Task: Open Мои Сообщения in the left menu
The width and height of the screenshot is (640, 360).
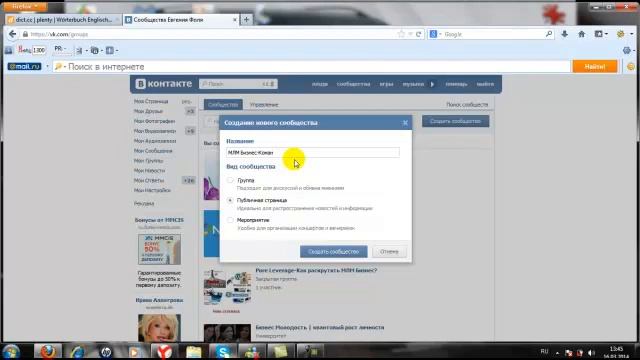Action: point(153,151)
